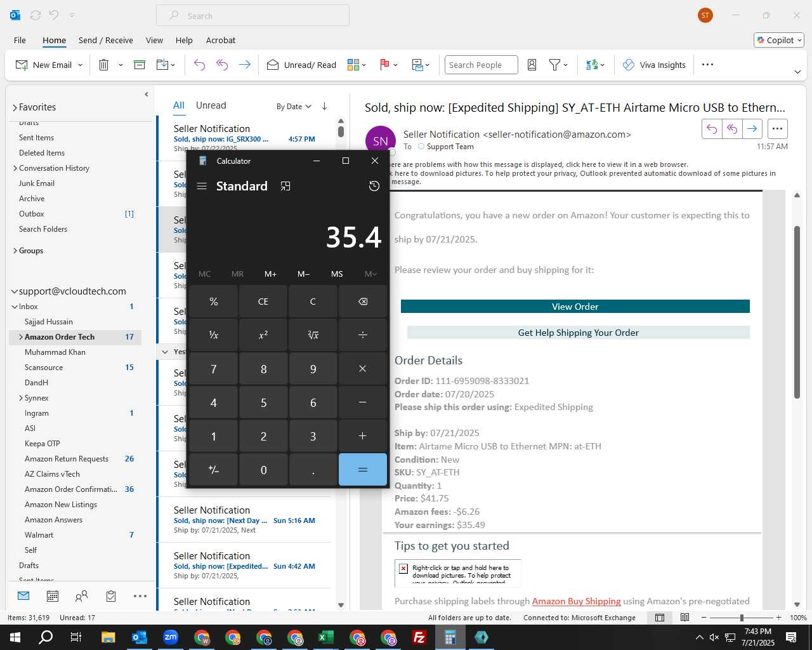The height and width of the screenshot is (650, 812).
Task: Click Get Help Shipping Your Order
Action: pyautogui.click(x=579, y=333)
